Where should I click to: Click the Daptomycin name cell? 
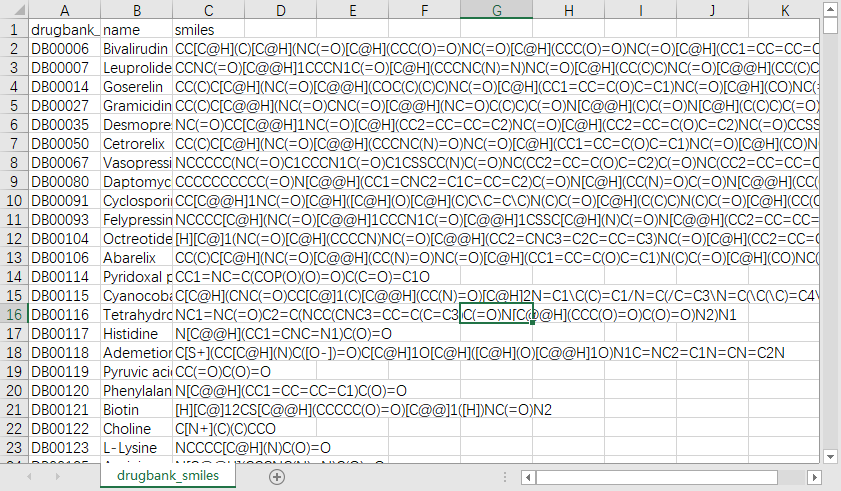[x=137, y=182]
